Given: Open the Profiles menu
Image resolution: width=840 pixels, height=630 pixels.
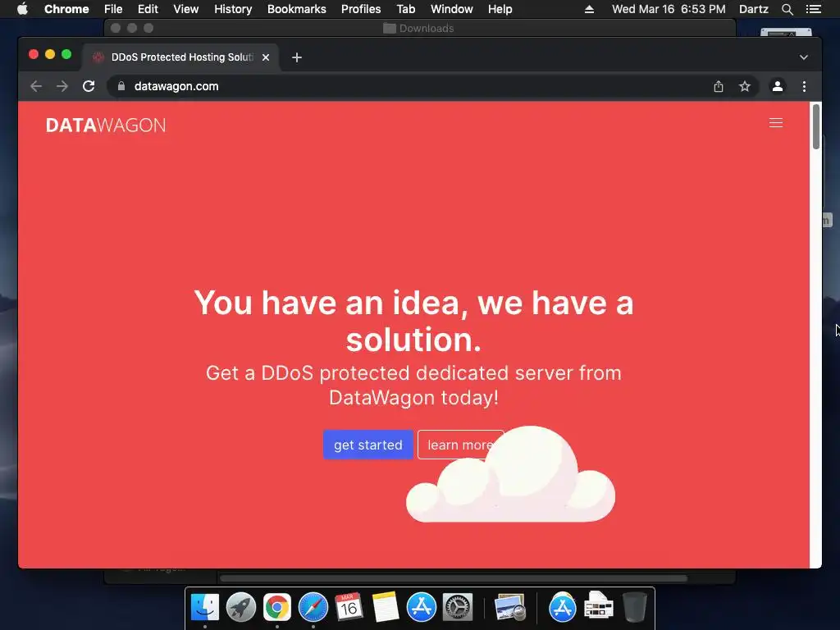Looking at the screenshot, I should click(361, 9).
